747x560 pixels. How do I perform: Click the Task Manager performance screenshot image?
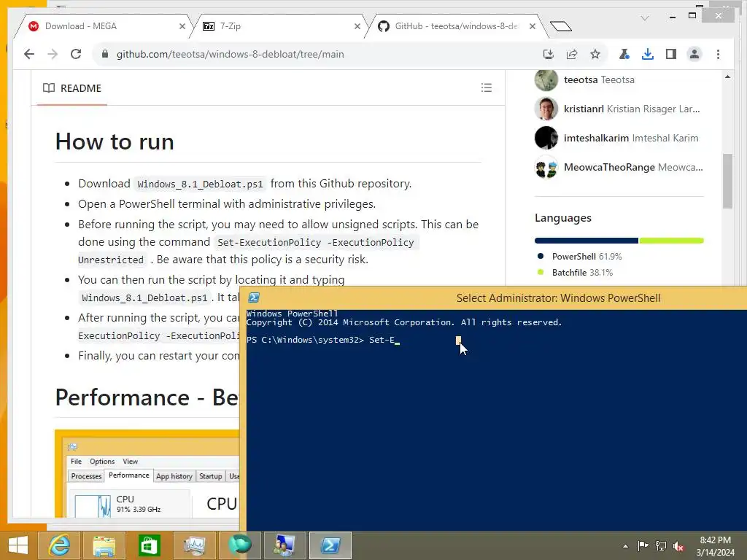pos(147,473)
